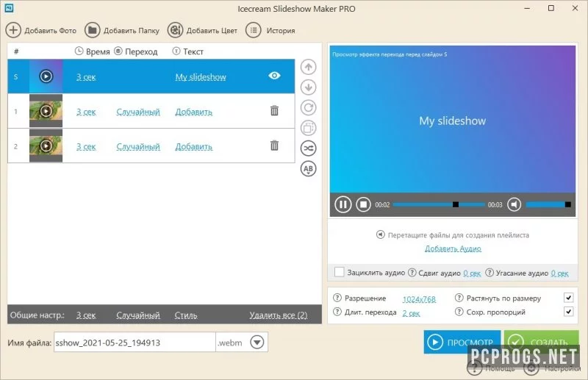This screenshot has height=380, width=588.
Task: Open Стиль general text style
Action: pos(186,315)
